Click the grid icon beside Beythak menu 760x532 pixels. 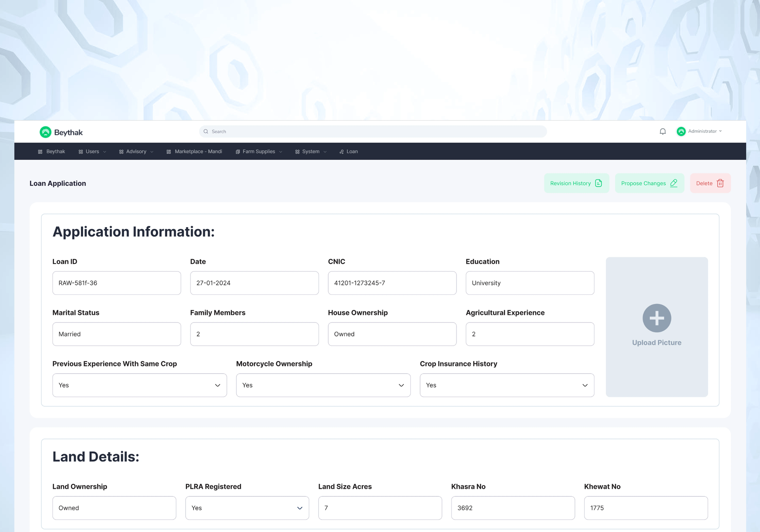pyautogui.click(x=40, y=152)
